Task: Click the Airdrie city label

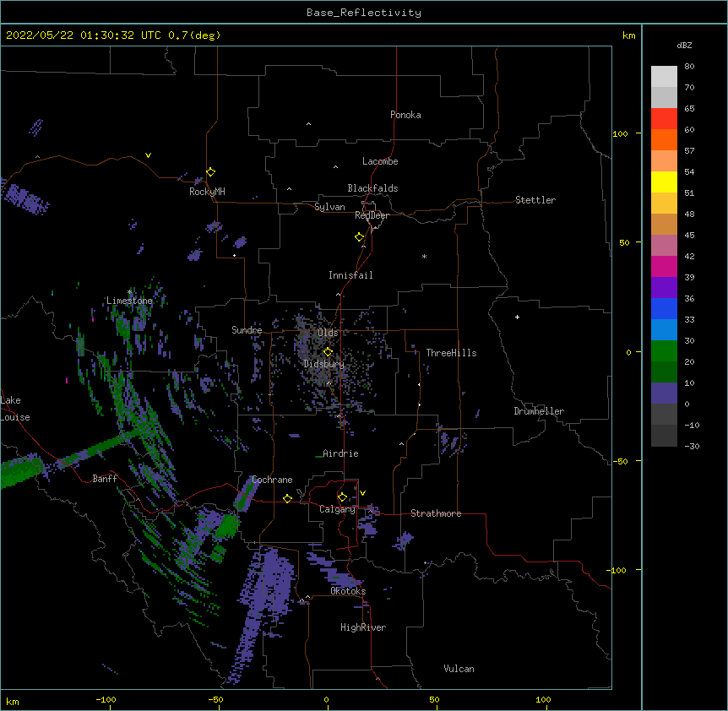Action: click(x=340, y=453)
